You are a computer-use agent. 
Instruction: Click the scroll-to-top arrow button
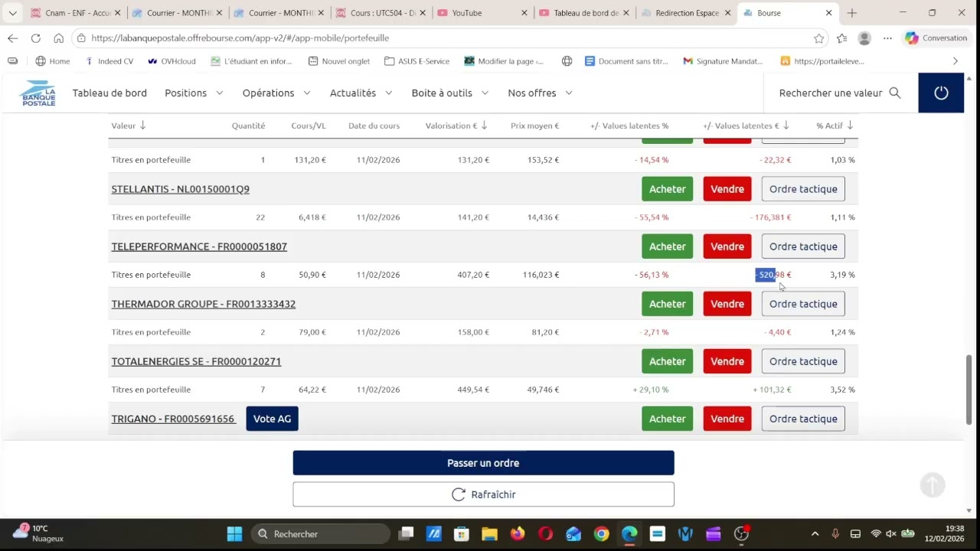pos(933,484)
